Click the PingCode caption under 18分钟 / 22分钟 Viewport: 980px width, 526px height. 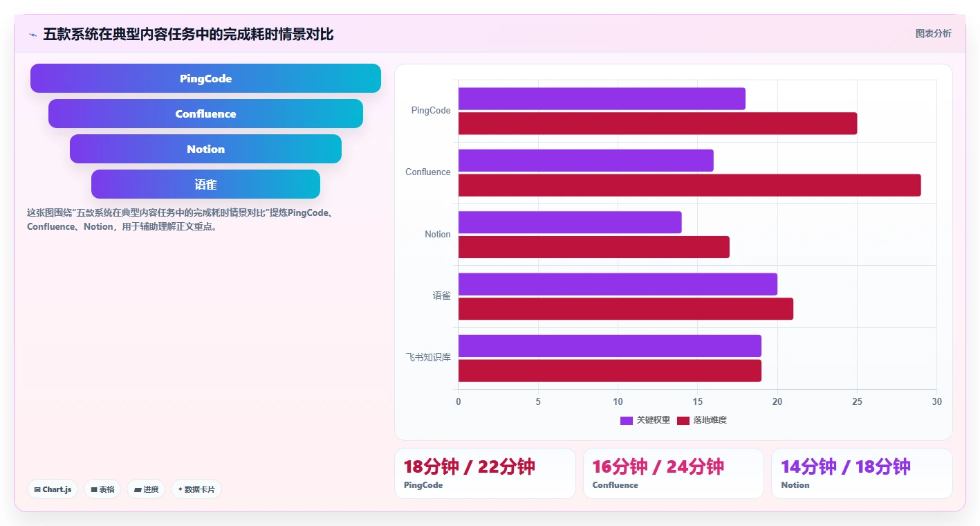[x=423, y=485]
